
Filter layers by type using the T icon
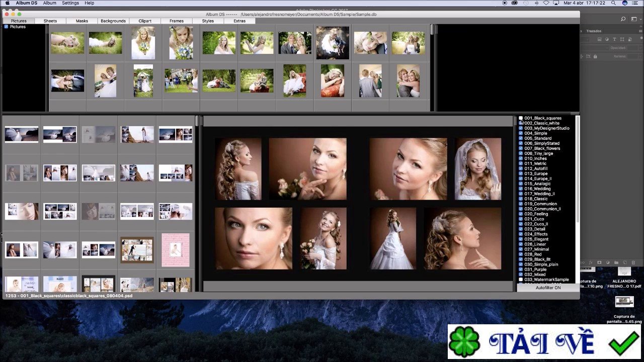[614, 39]
